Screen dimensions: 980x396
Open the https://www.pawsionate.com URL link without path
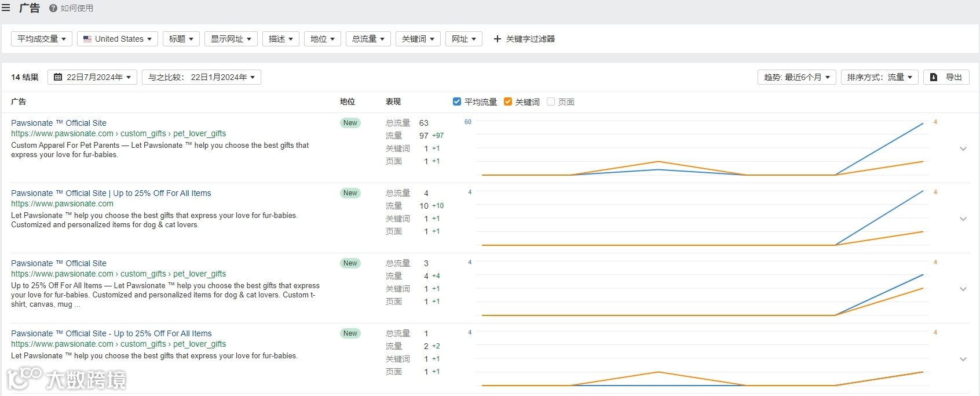(62, 204)
